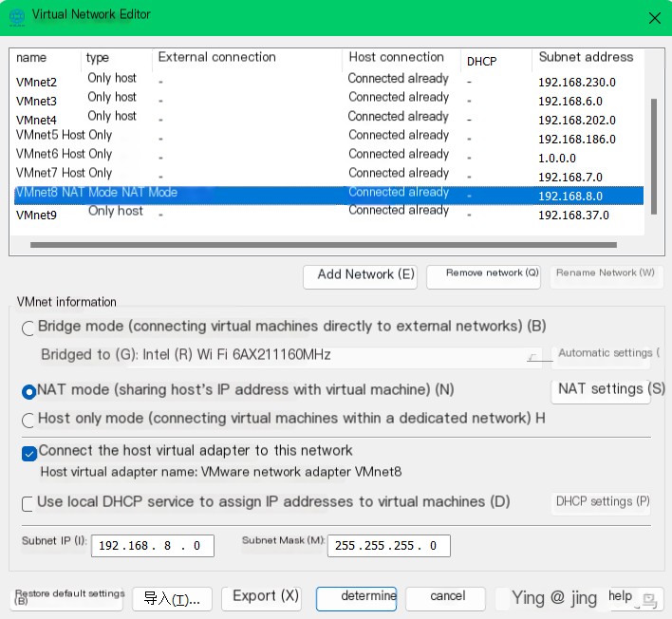
Task: Uncheck Connect the host virtual adapter checkbox
Action: [x=29, y=454]
